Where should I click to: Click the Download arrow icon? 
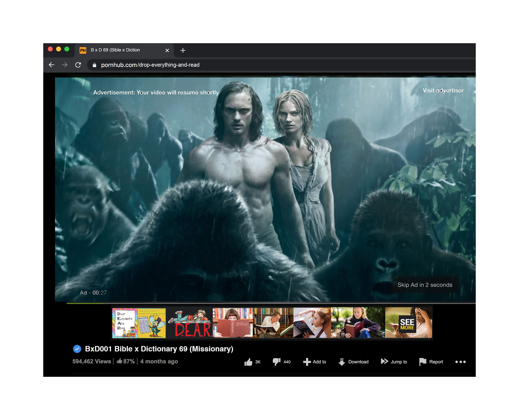(x=342, y=362)
